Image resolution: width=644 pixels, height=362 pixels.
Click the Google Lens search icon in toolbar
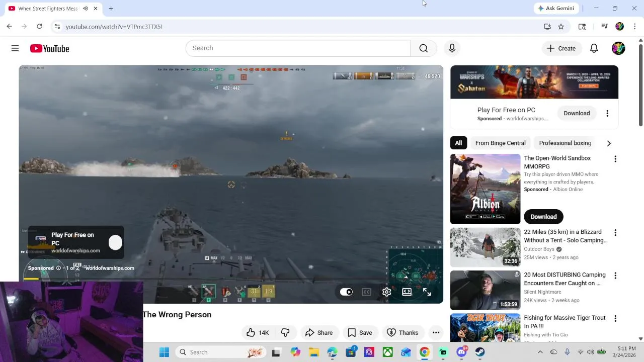point(582,27)
